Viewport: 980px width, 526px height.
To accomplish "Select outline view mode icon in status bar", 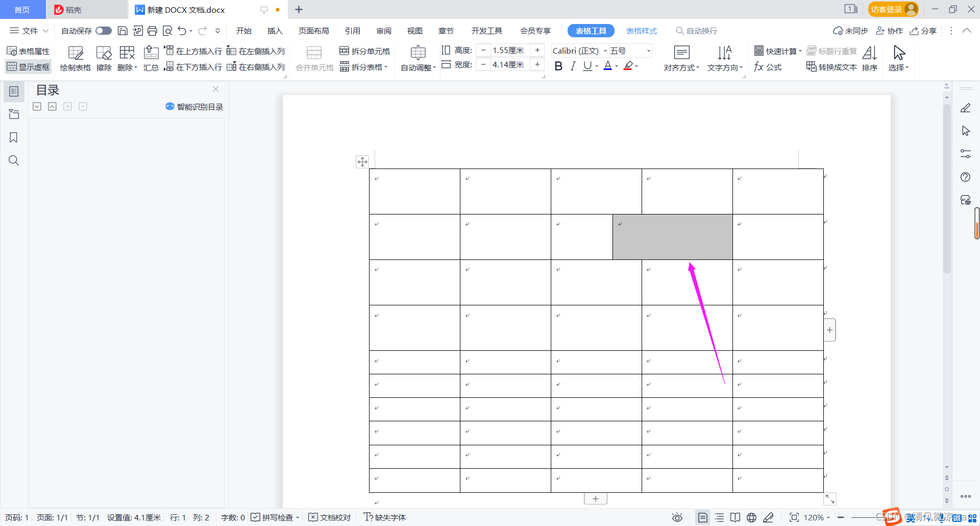I will [719, 517].
